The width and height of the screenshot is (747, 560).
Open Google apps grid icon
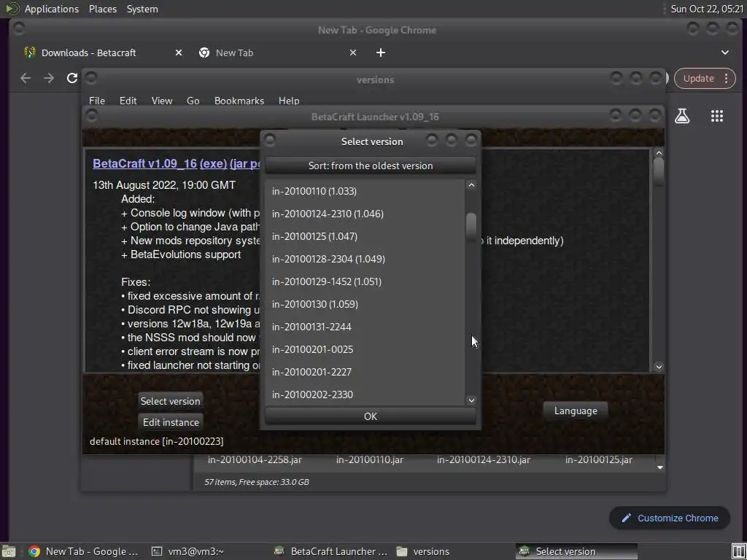[x=716, y=116]
